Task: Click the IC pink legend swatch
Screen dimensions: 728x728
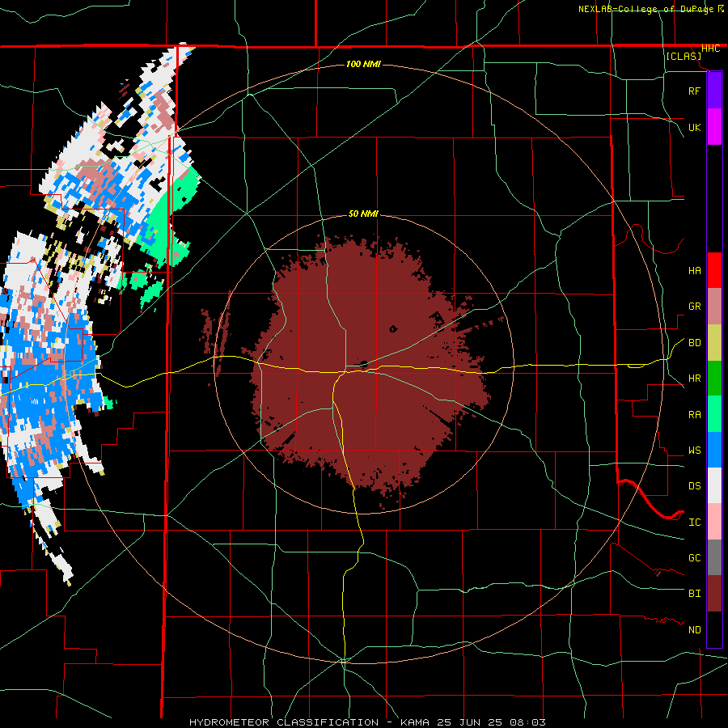Action: pos(714,522)
